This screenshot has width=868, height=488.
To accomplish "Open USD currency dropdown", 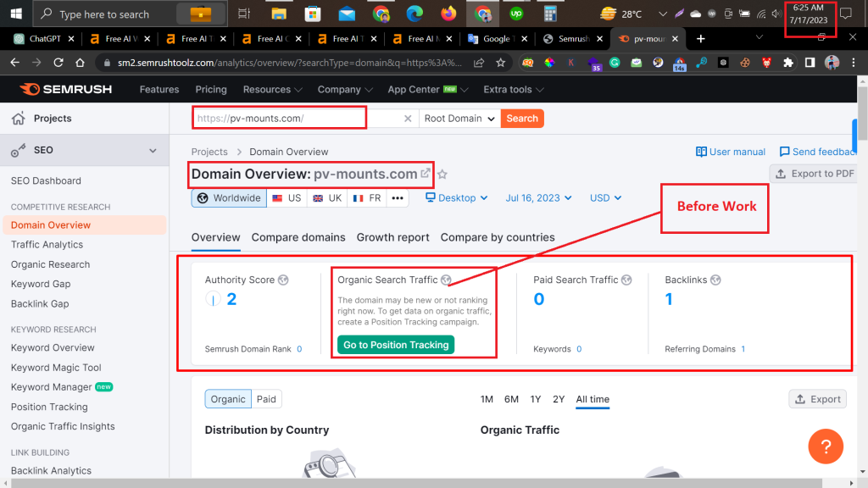I will pyautogui.click(x=605, y=198).
